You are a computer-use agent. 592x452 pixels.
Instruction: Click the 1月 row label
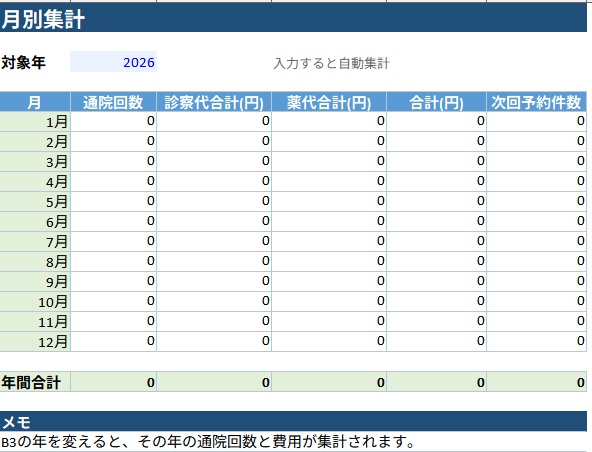[35, 122]
